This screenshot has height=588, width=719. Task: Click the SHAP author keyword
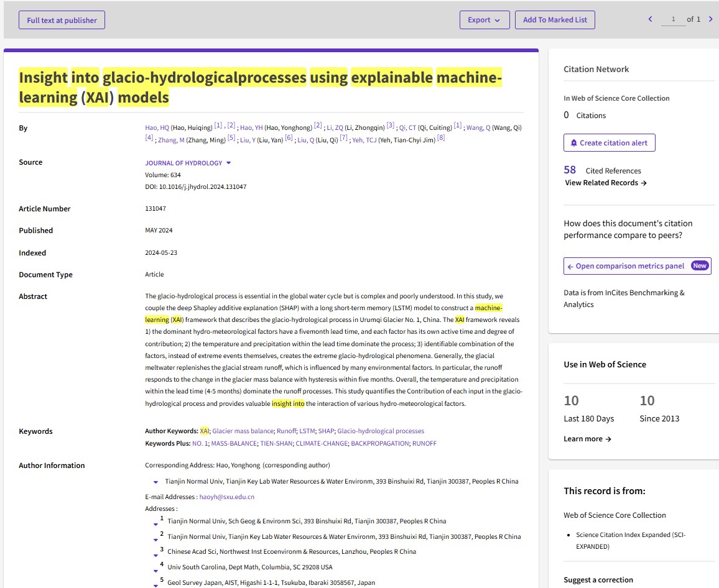pyautogui.click(x=326, y=431)
